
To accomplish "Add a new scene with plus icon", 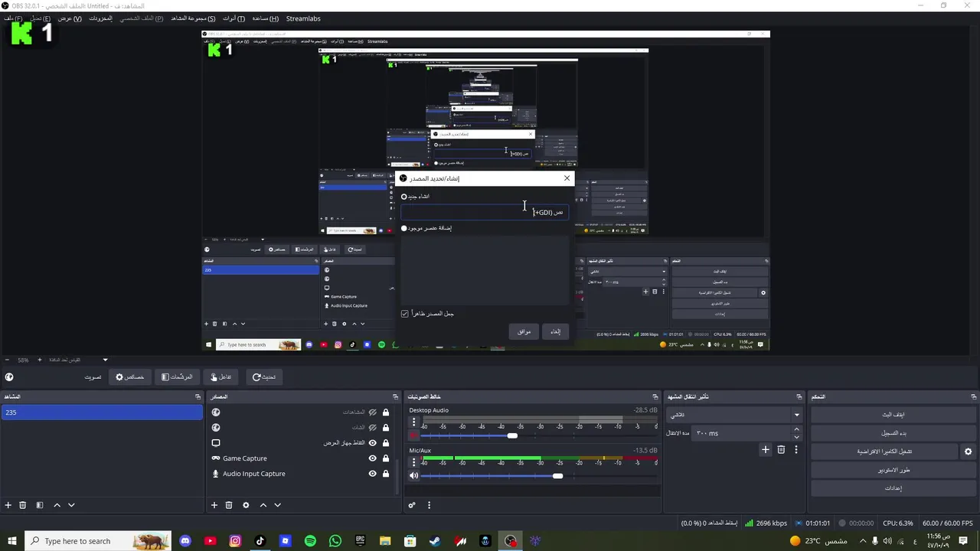I will [8, 505].
